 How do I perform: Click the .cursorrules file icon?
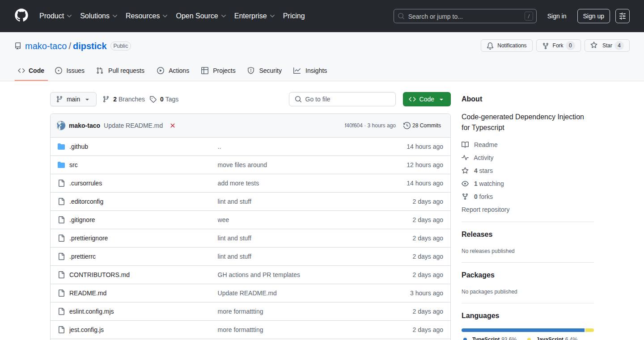pyautogui.click(x=61, y=183)
